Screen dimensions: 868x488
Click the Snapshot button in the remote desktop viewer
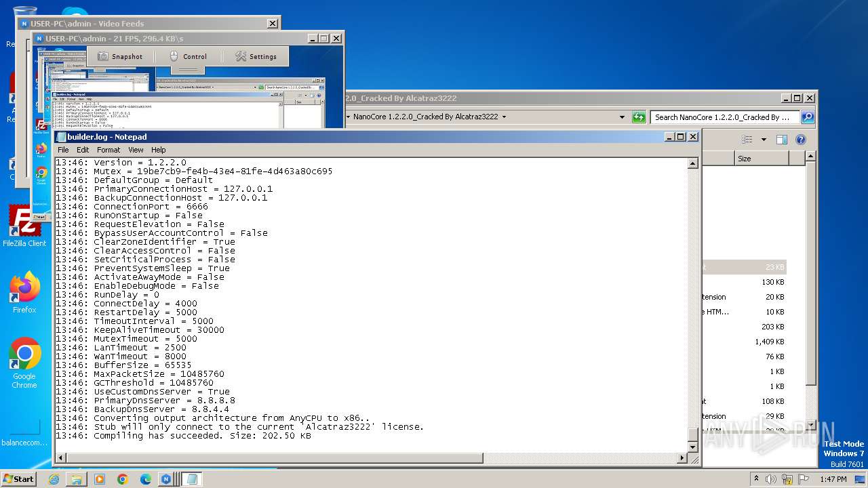pyautogui.click(x=120, y=57)
